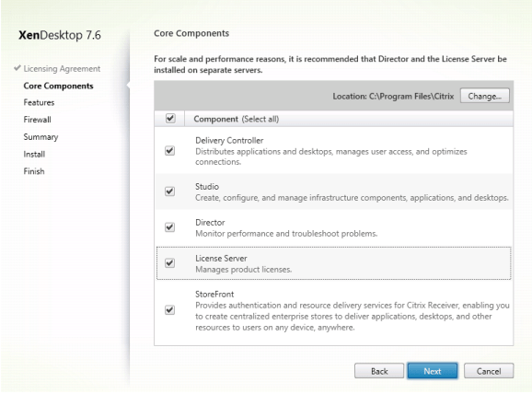Image resolution: width=532 pixels, height=394 pixels.
Task: Select the License Server row title
Action: (x=221, y=259)
